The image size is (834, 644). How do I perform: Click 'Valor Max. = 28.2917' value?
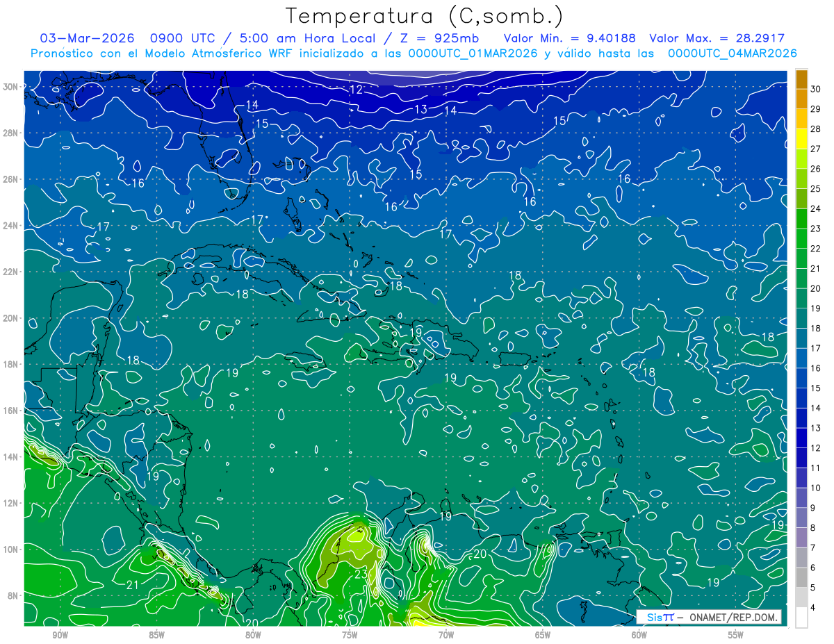pyautogui.click(x=717, y=38)
